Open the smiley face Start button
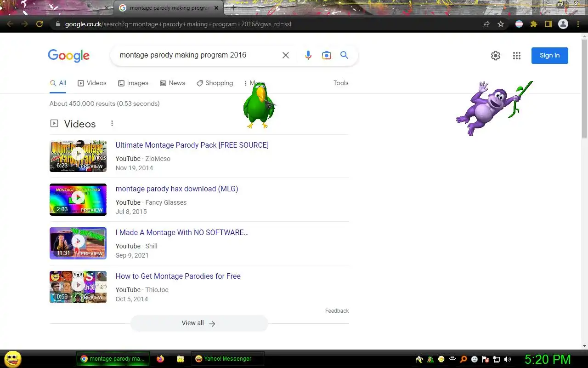 click(12, 359)
